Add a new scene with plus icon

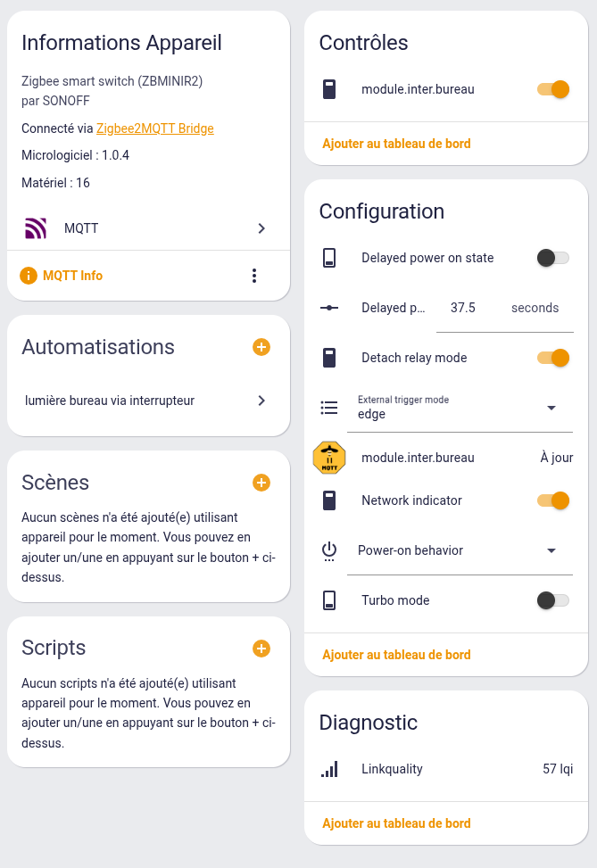pos(261,483)
